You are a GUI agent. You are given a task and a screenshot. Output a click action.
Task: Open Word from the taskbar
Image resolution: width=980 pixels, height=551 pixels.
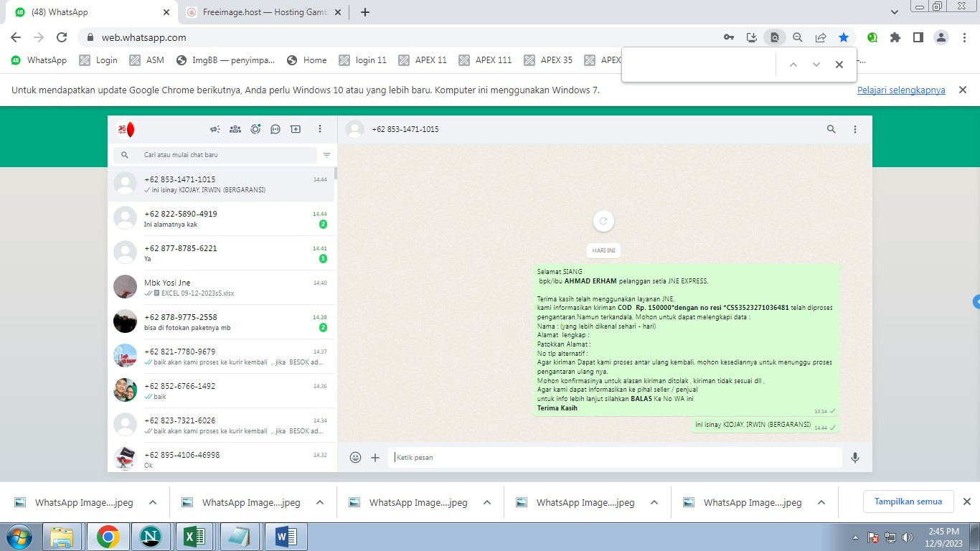[286, 537]
